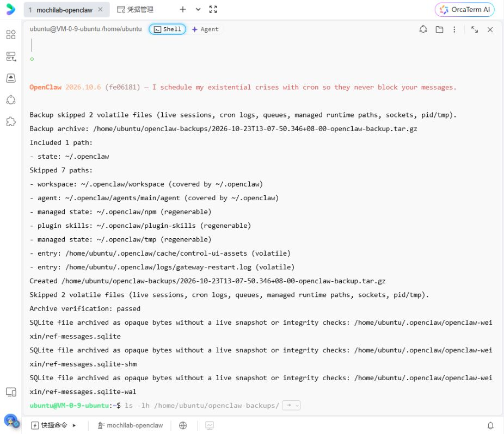Open notifications with the bell icon

click(x=490, y=425)
